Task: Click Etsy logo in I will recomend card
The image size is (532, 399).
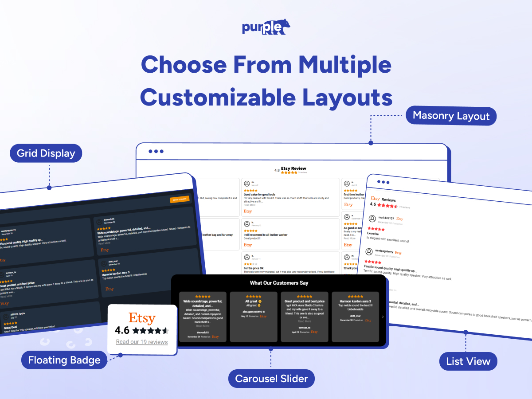Action: [248, 245]
